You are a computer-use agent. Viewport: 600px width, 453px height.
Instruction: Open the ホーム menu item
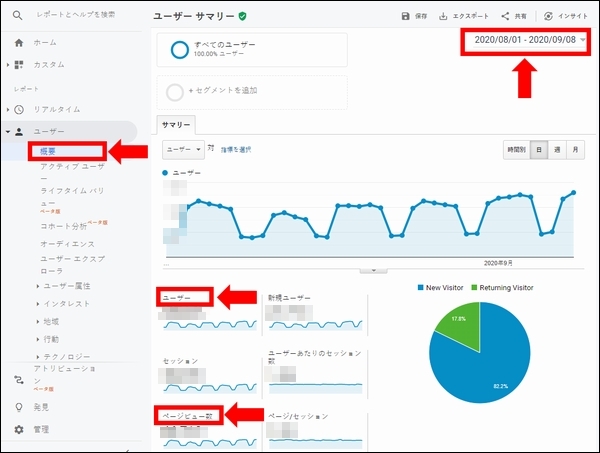point(45,42)
